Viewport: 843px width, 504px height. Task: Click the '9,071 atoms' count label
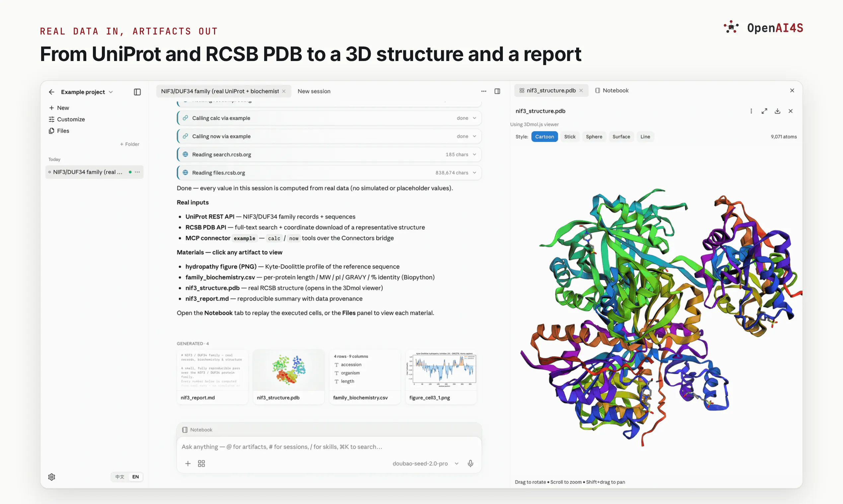784,137
